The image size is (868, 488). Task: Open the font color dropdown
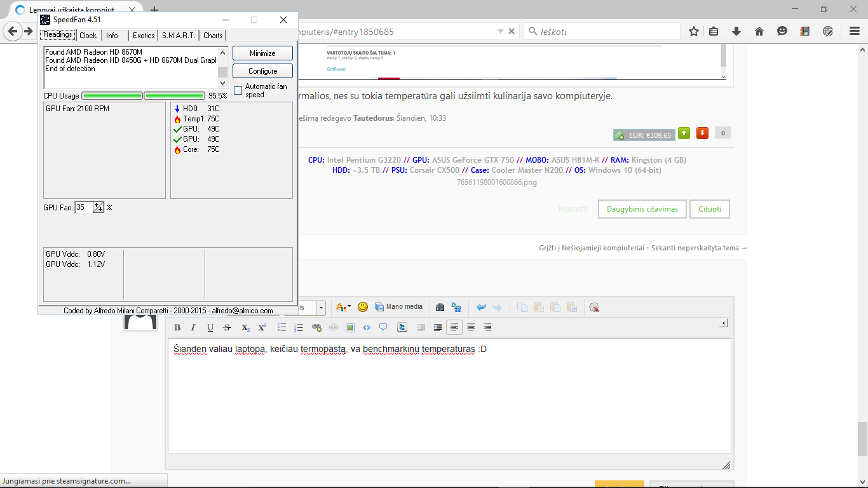(x=343, y=307)
